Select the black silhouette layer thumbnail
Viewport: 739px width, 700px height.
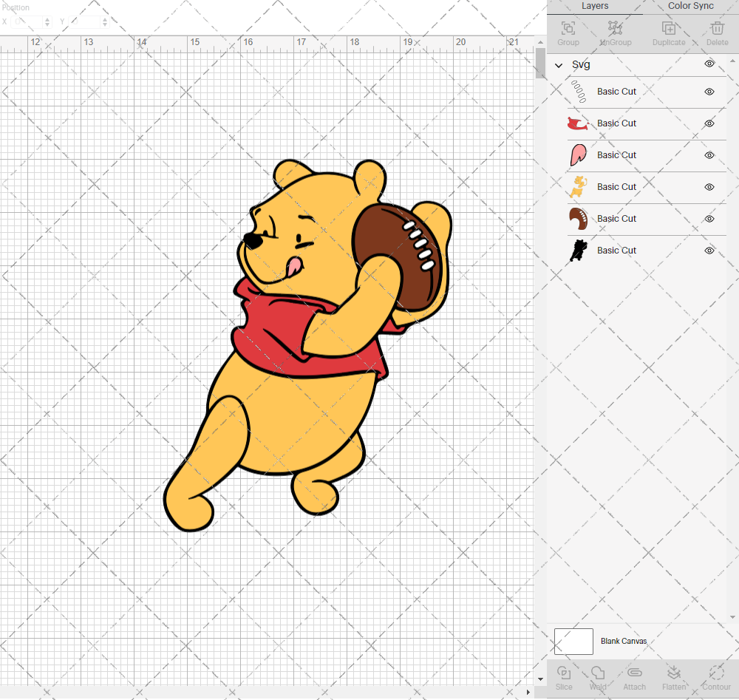point(579,251)
